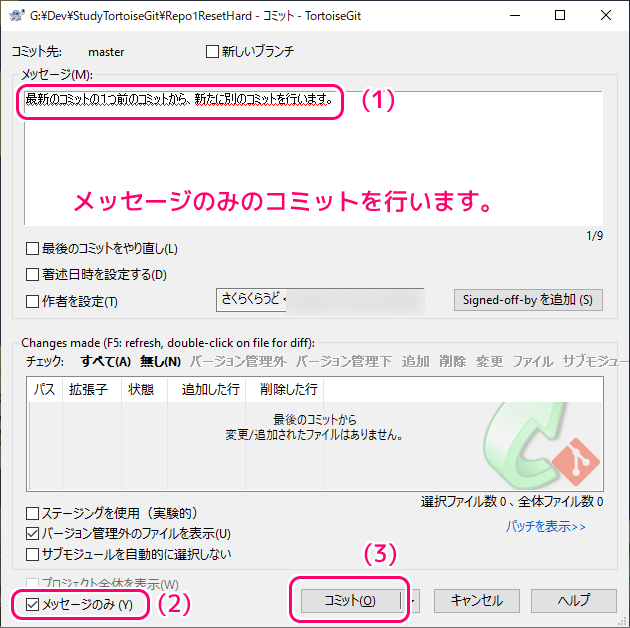Sort by the 削除した行 column header
The width and height of the screenshot is (630, 628).
pos(284,389)
